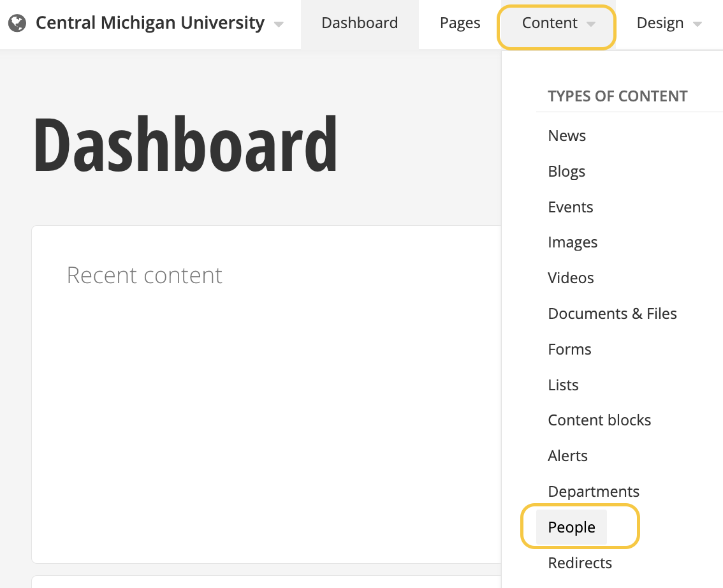
Task: Select Lists from Types of Content
Action: tap(563, 385)
